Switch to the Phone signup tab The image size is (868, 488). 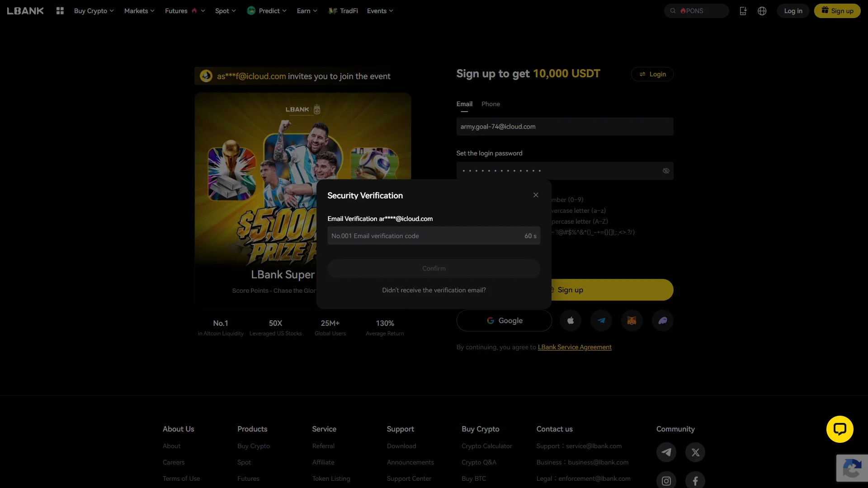pos(491,104)
